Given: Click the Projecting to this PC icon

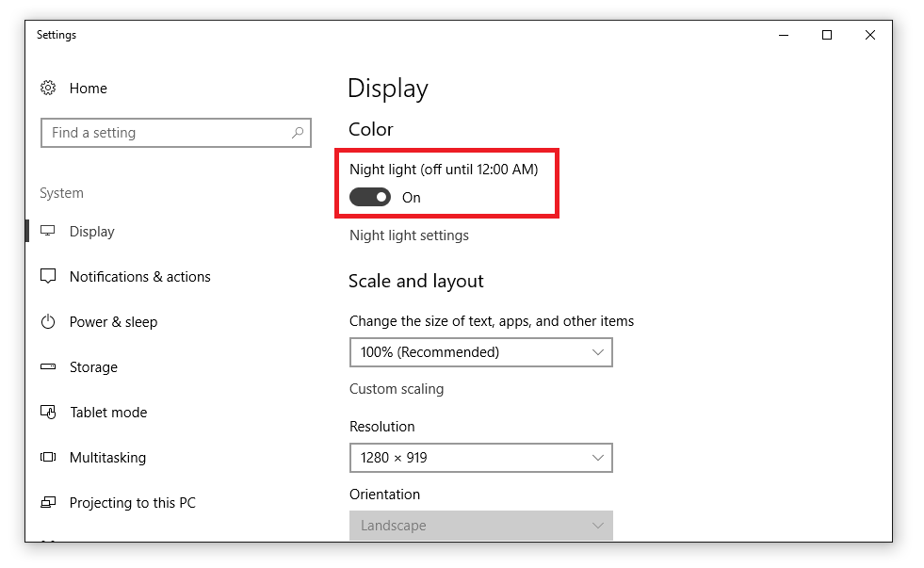Looking at the screenshot, I should pyautogui.click(x=48, y=502).
